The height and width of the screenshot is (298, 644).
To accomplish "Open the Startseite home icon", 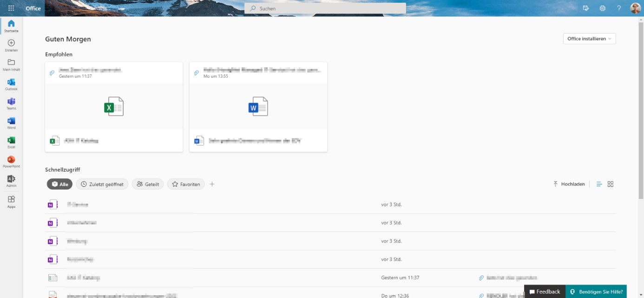I will tap(11, 26).
